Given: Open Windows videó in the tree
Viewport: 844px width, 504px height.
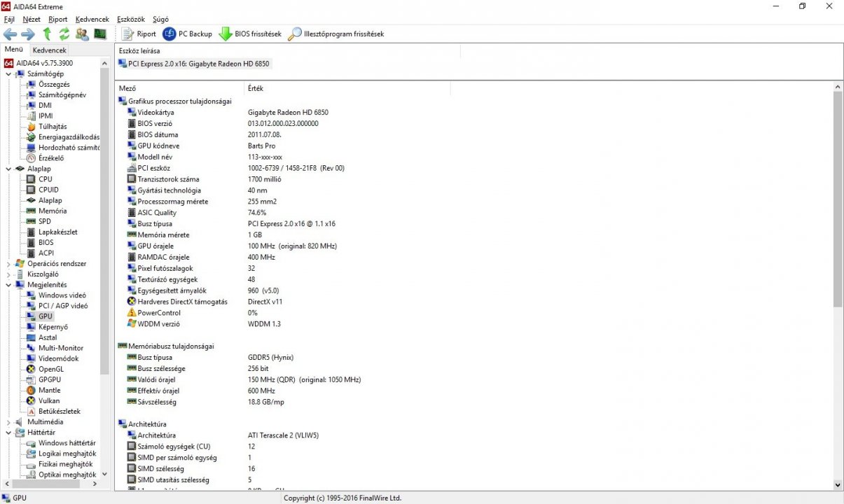Looking at the screenshot, I should (62, 295).
